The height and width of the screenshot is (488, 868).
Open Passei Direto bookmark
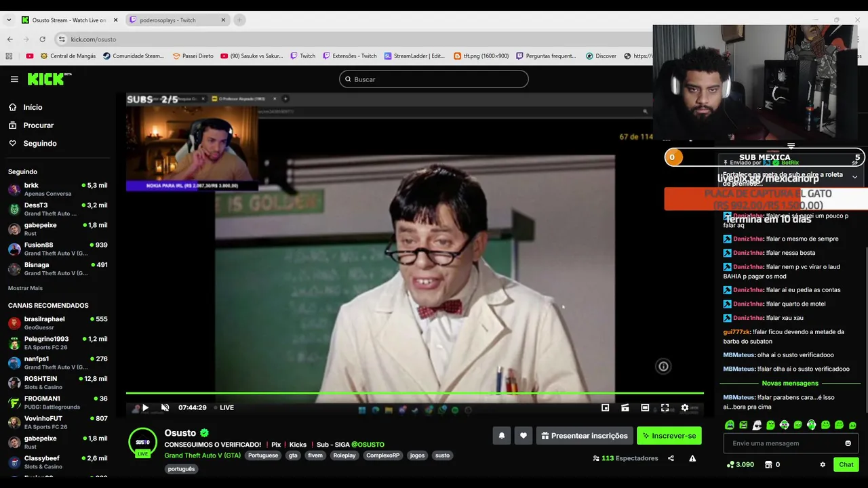193,56
